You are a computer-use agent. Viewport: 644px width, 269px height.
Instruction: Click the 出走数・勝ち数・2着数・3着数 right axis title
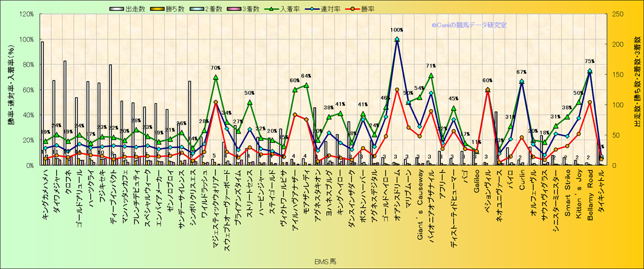point(636,90)
